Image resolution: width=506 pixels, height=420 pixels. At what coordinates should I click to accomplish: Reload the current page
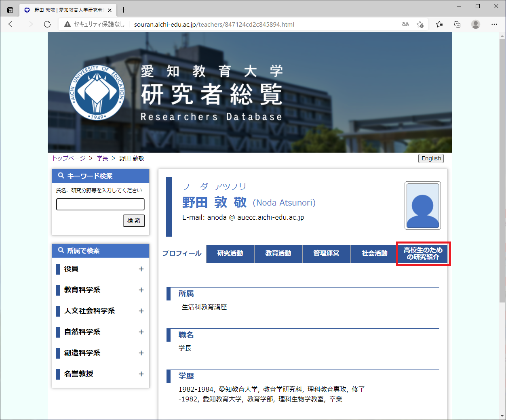[47, 24]
